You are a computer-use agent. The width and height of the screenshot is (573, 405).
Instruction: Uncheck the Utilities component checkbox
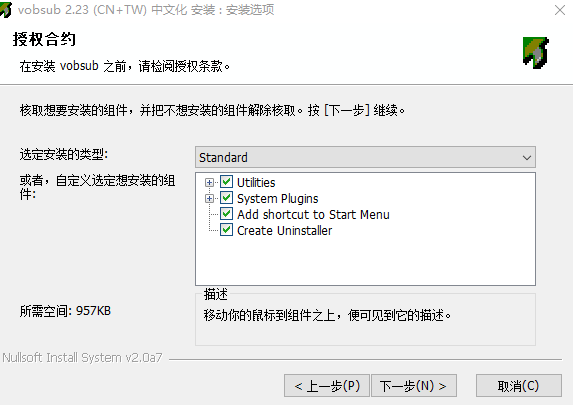click(226, 182)
